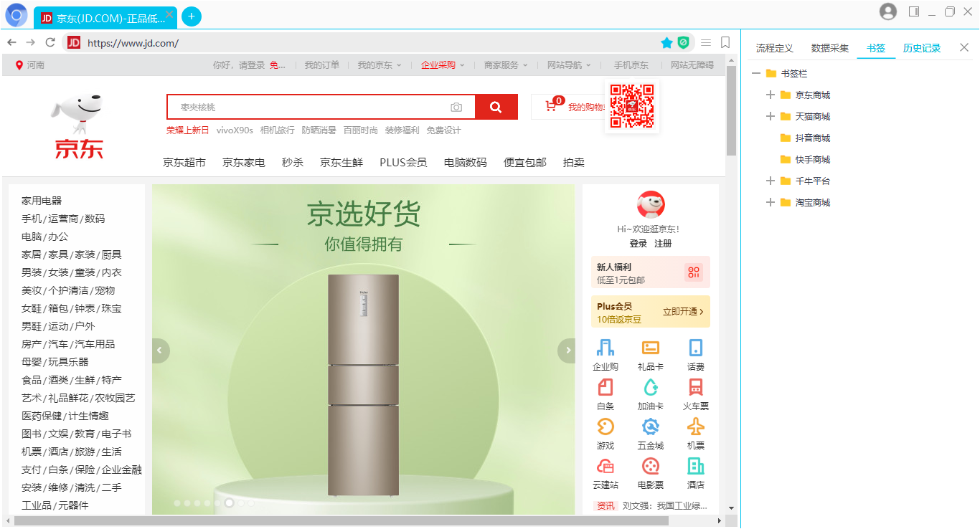
Task: Click the shopping cart icon
Action: (551, 106)
